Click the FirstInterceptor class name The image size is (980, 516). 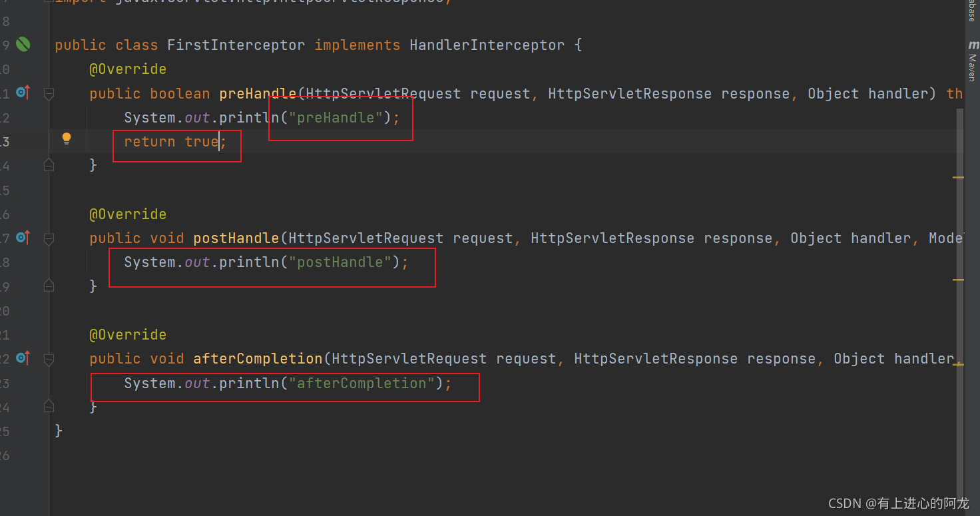236,45
